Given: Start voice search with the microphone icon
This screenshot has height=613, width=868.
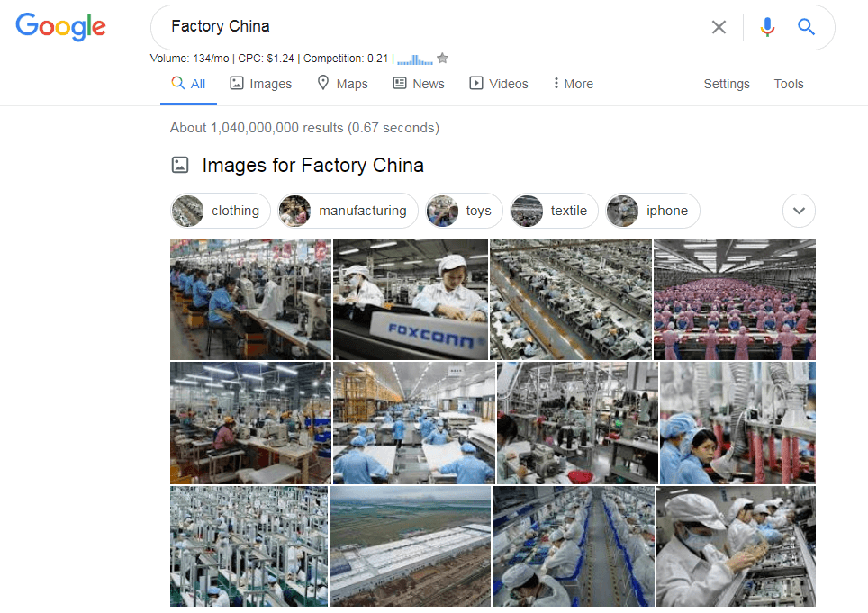Looking at the screenshot, I should coord(767,27).
